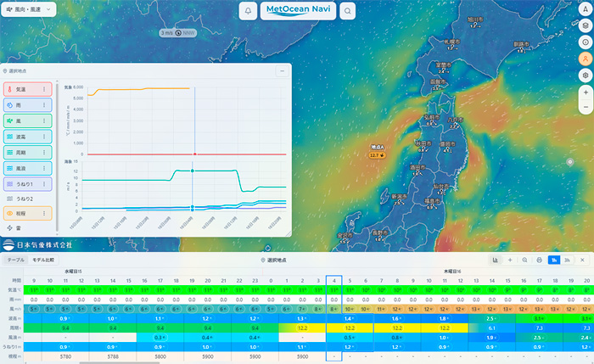Click the print icon in table toolbar

(539, 260)
